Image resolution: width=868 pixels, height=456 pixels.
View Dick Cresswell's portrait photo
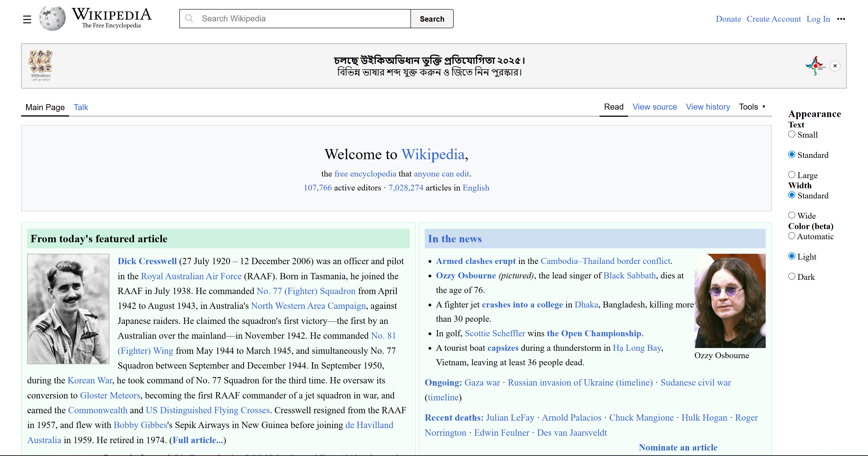(x=68, y=309)
